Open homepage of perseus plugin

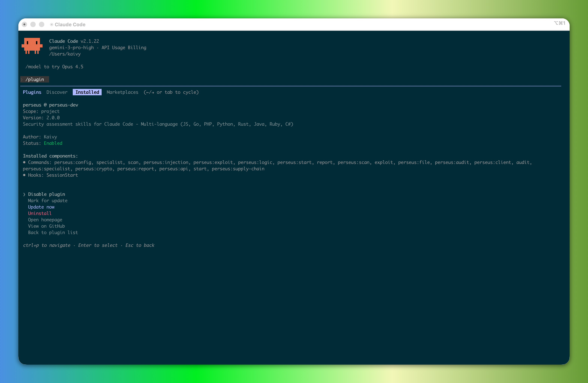coord(45,220)
